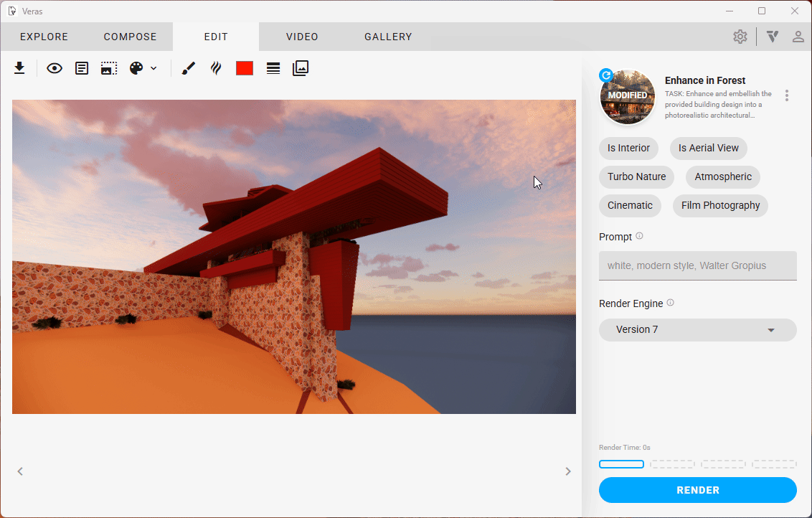Click into the Prompt text field
Viewport: 812px width, 518px height.
point(697,265)
